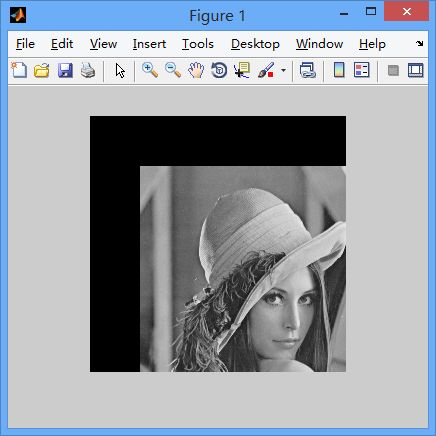Screen dimensions: 436x436
Task: Select the Pan hand tool
Action: click(x=196, y=71)
